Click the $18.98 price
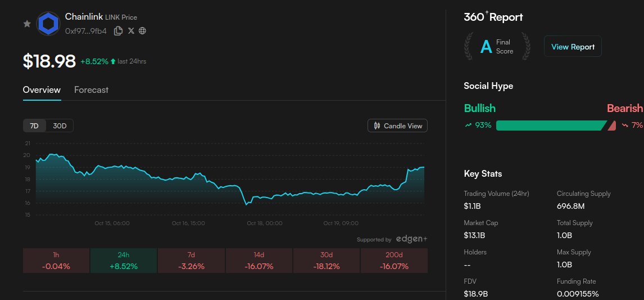Image resolution: width=644 pixels, height=300 pixels. point(49,61)
